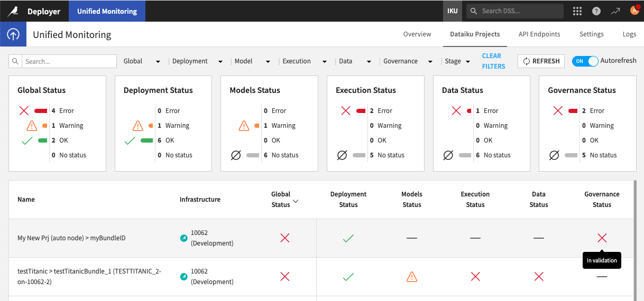Click the blue Deployer upload arrow icon
Screen dimensions: 644x301
pos(13,35)
